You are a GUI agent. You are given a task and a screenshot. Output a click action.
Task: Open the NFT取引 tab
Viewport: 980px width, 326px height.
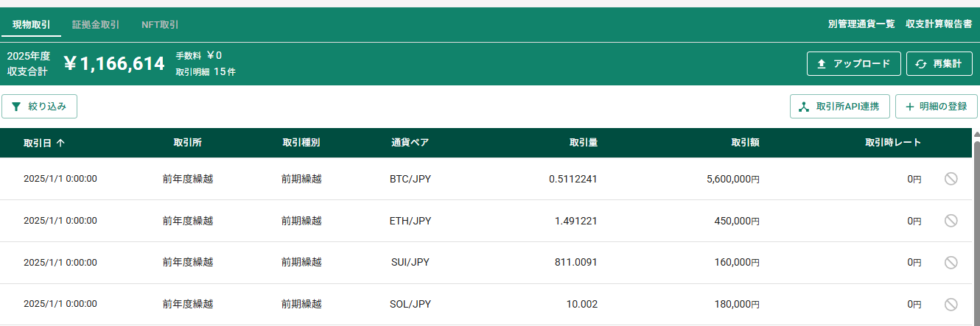pyautogui.click(x=160, y=24)
